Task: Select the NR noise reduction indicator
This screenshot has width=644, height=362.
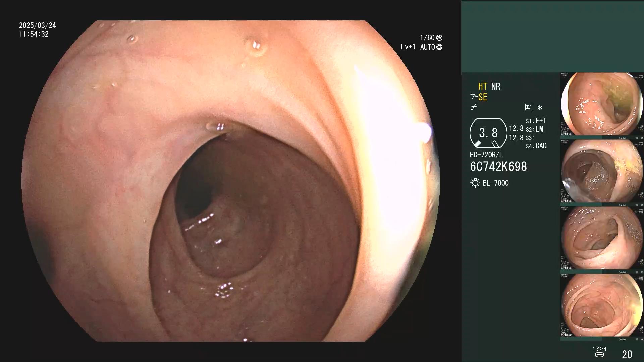Action: [496, 86]
